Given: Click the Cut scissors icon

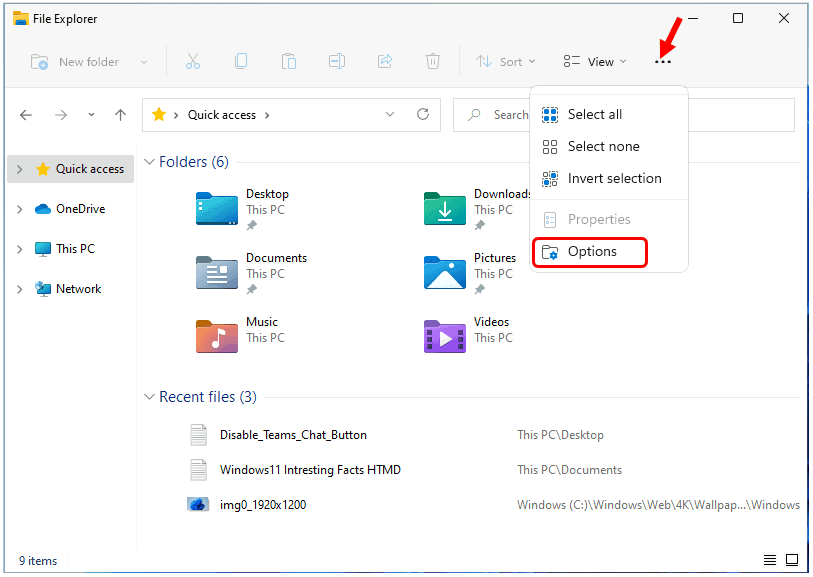Looking at the screenshot, I should pyautogui.click(x=192, y=62).
